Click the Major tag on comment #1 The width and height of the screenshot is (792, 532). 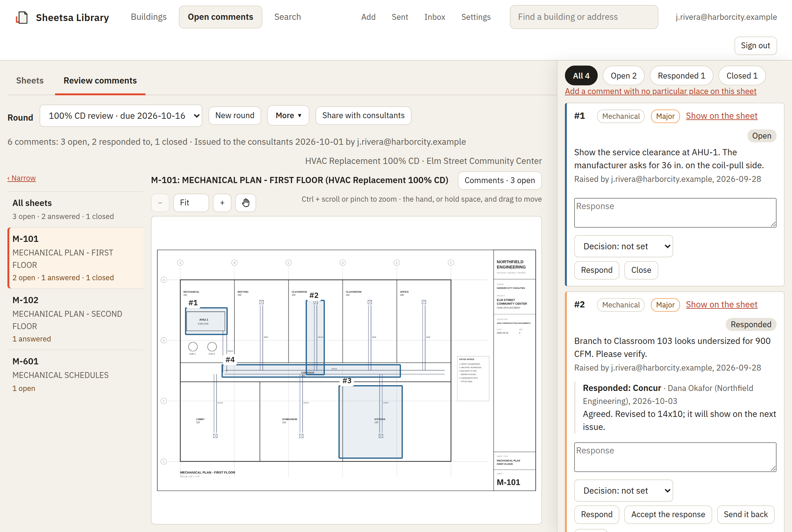coord(665,116)
